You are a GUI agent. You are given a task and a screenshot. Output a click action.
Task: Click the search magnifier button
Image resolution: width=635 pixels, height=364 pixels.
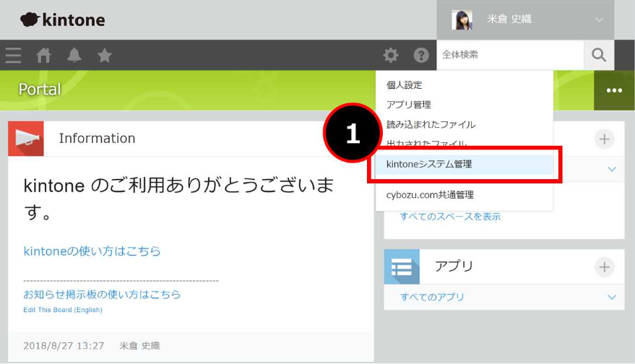599,55
